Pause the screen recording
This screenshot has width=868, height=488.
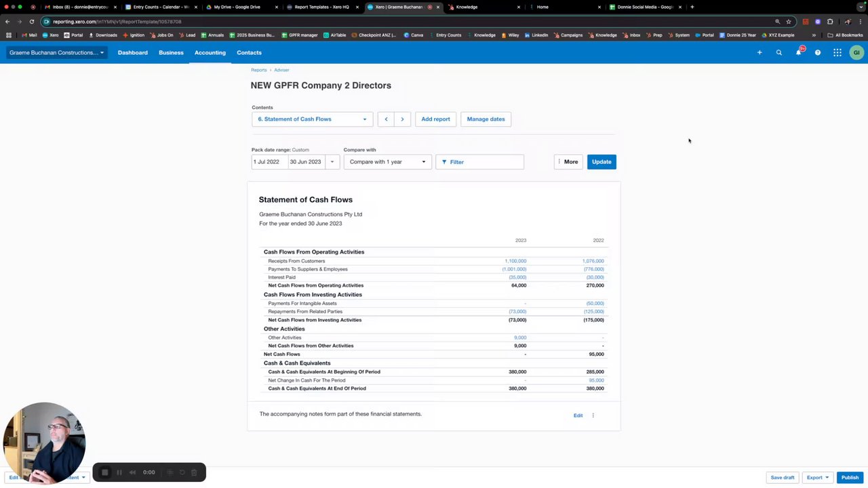[119, 472]
